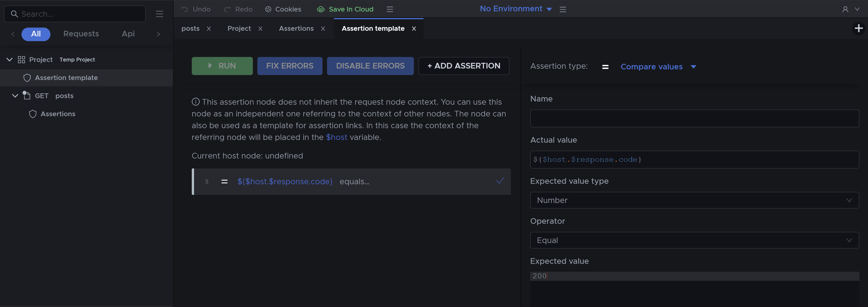Focus the Search input field
The height and width of the screenshot is (307, 868).
[x=75, y=14]
